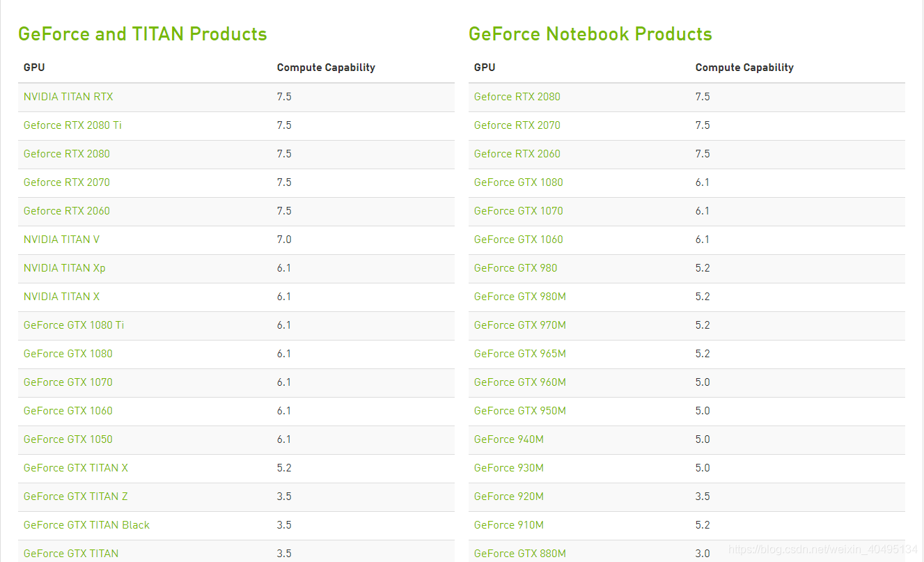Image resolution: width=924 pixels, height=562 pixels.
Task: Open the GeForce GTX TITAN Z link
Action: pos(76,497)
